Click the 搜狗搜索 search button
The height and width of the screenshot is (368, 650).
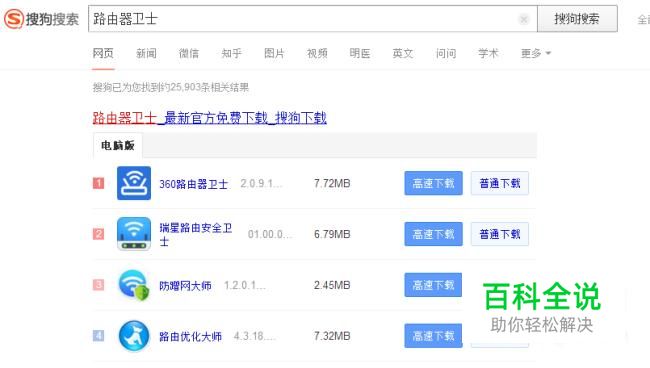pos(577,19)
